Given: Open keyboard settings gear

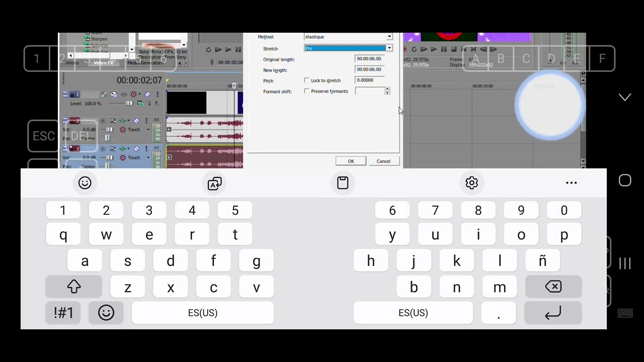Looking at the screenshot, I should click(471, 183).
